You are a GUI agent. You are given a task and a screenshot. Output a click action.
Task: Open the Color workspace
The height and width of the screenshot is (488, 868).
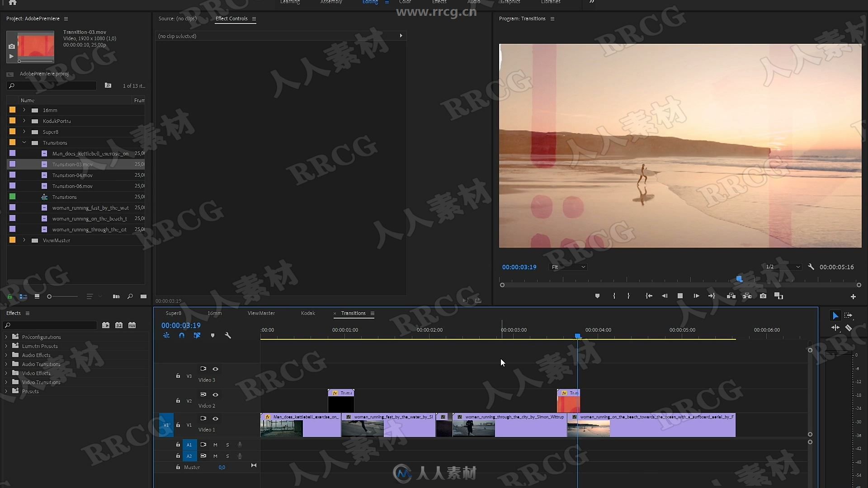405,2
